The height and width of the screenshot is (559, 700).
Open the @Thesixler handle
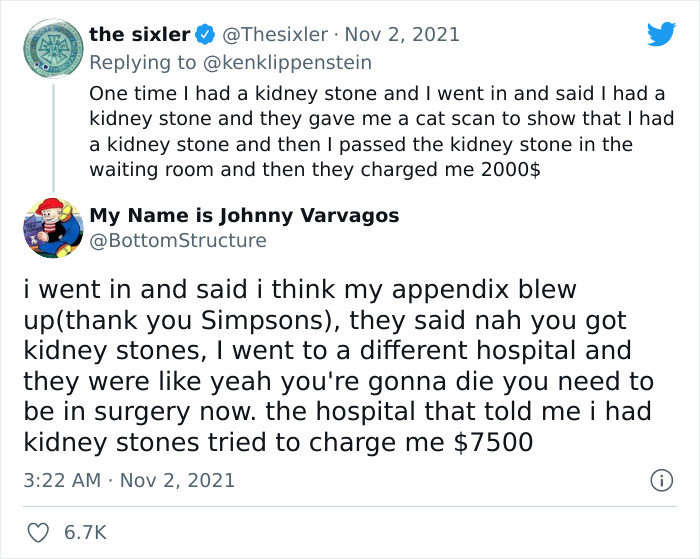275,35
